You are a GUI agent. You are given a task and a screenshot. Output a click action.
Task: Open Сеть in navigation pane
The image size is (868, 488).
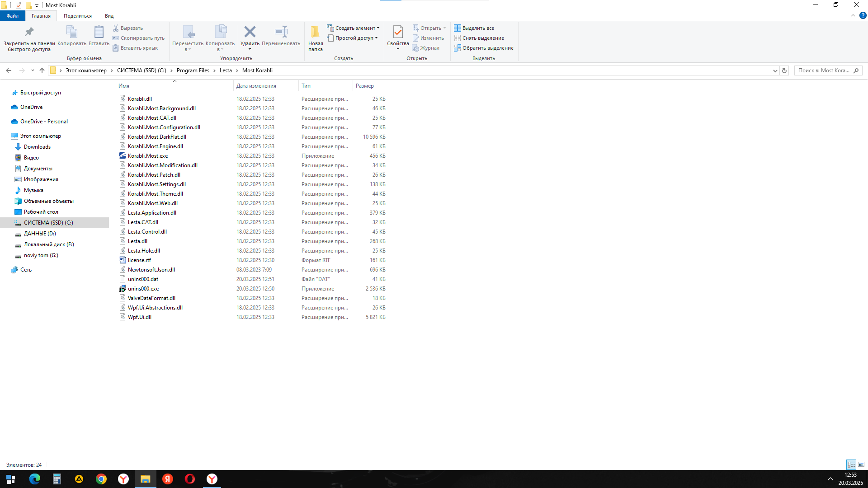(26, 270)
